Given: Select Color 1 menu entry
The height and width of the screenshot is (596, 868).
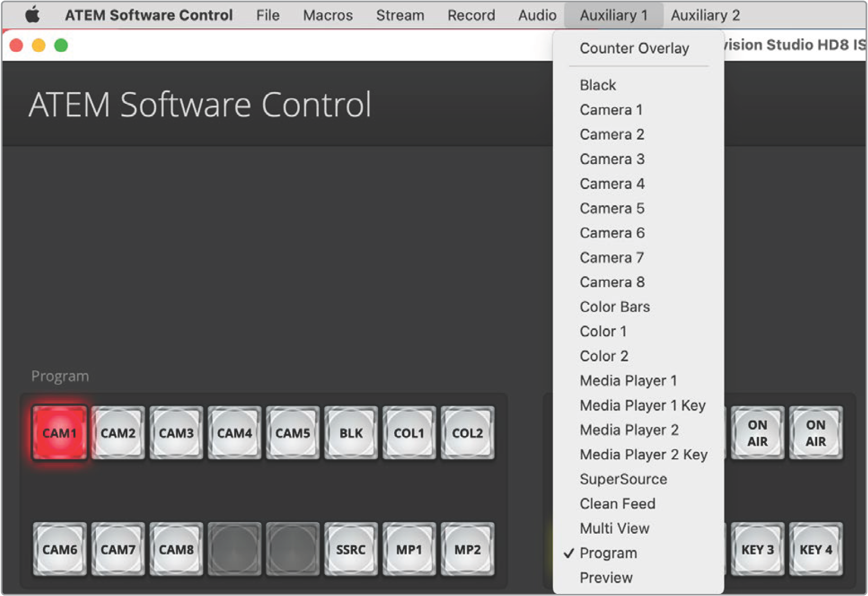Looking at the screenshot, I should click(638, 331).
